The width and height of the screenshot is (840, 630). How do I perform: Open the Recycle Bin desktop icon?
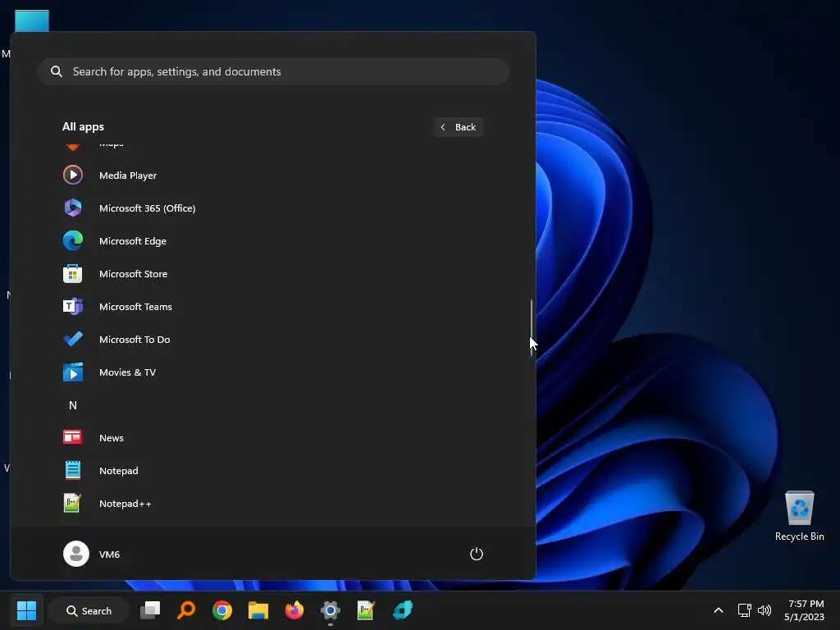point(799,508)
